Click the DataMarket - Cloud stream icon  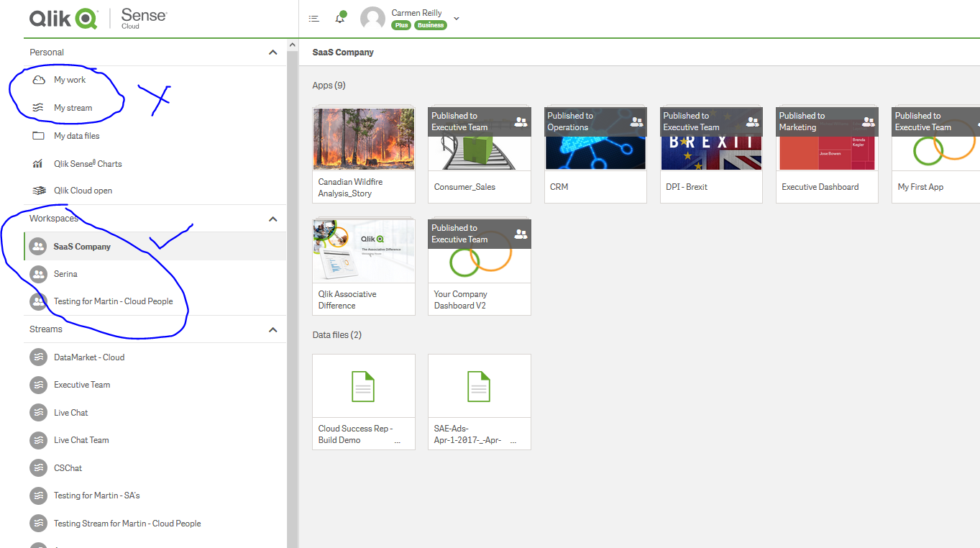38,357
